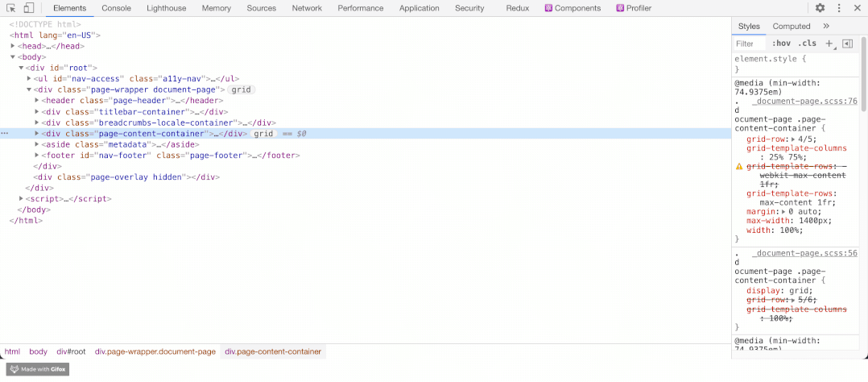This screenshot has width=868, height=382.
Task: Toggle grid badge on page-content-container div
Action: tap(263, 134)
